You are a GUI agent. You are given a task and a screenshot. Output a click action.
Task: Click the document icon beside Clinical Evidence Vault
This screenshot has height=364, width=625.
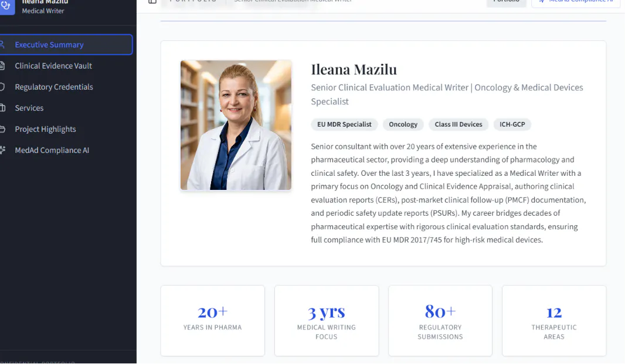pos(2,66)
